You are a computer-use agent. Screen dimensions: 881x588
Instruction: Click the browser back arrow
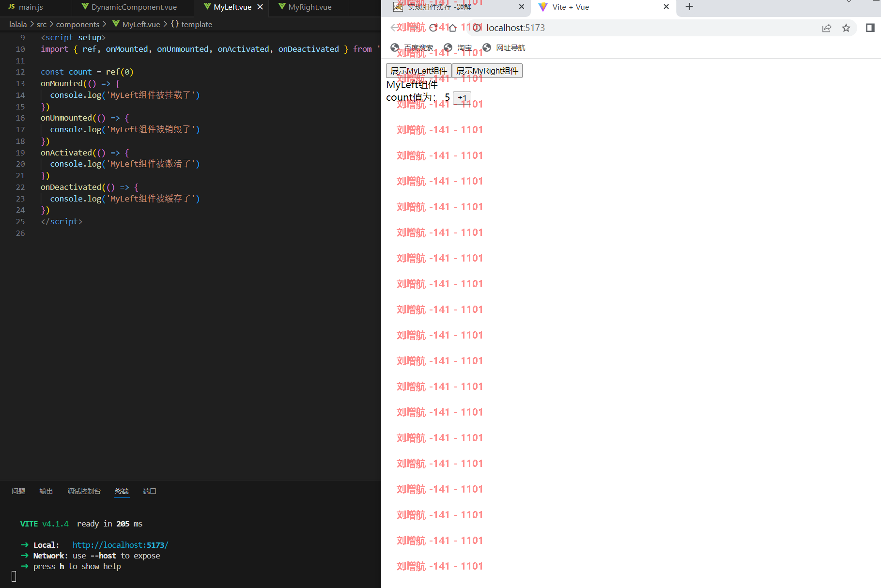[394, 28]
